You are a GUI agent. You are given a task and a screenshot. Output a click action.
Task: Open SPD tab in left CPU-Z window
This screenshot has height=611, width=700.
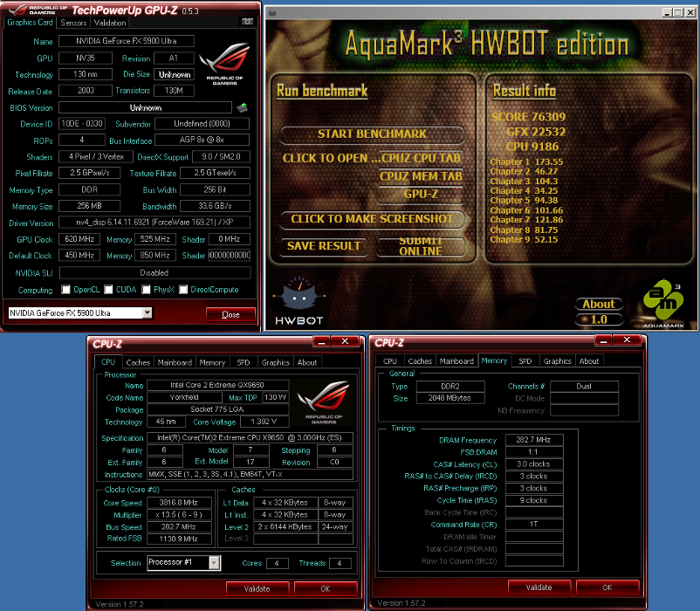pyautogui.click(x=244, y=362)
